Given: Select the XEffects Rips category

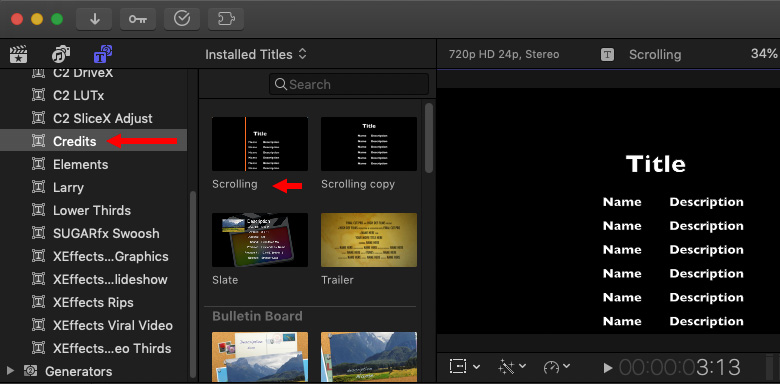Looking at the screenshot, I should tap(94, 302).
